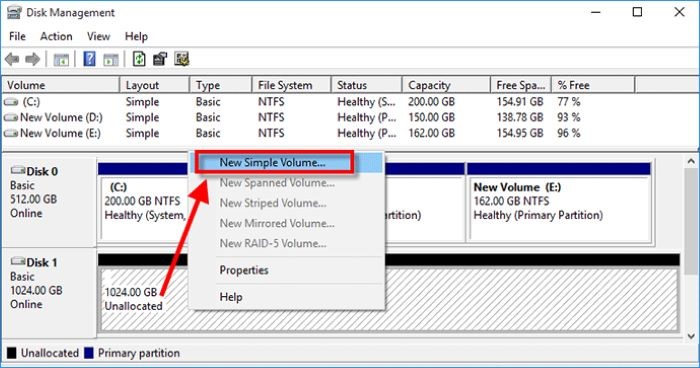Click the blue Primary partition legend swatch
The image size is (700, 368).
(89, 353)
